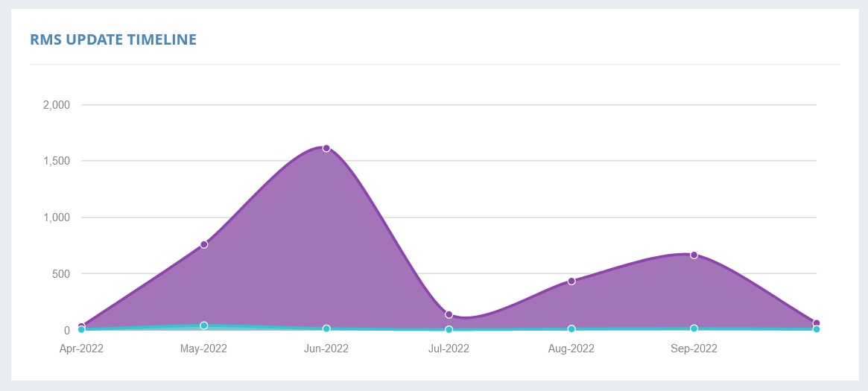Screen dimensions: 868x391
Task: Select the teal data point at May-2022
Action: [203, 325]
